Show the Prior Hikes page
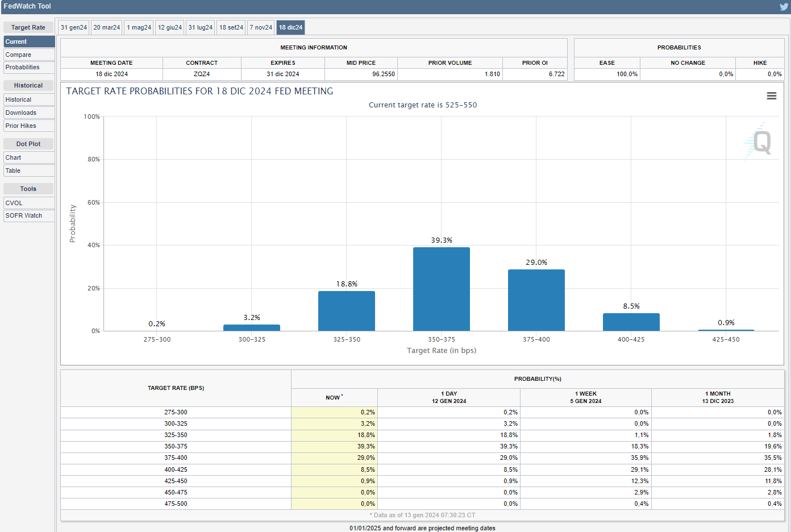791x532 pixels. [x=29, y=126]
